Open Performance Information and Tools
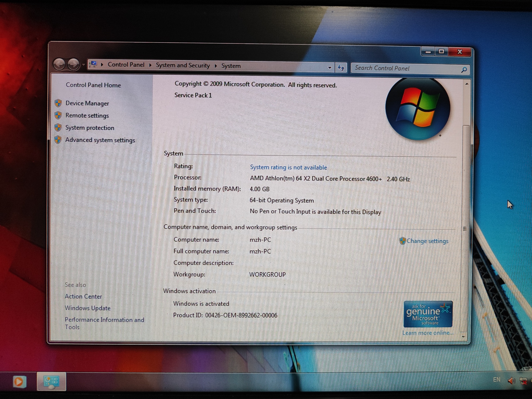Image resolution: width=532 pixels, height=399 pixels. click(104, 323)
